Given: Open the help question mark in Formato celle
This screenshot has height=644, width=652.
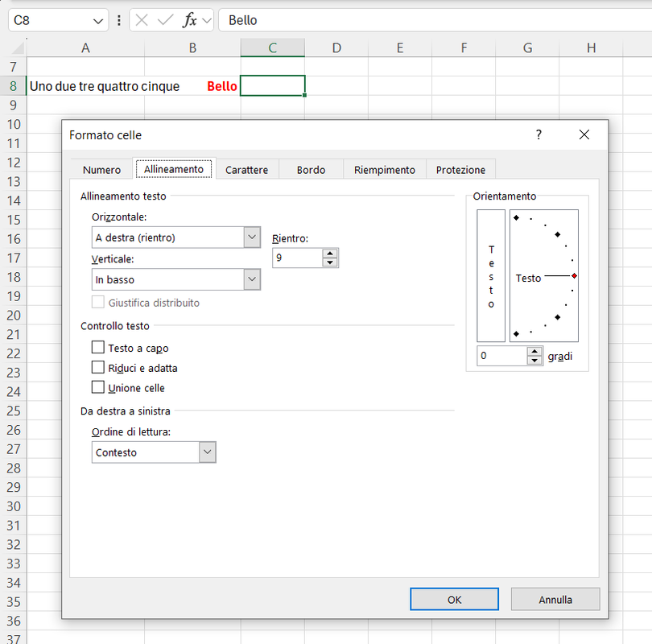Looking at the screenshot, I should click(x=539, y=134).
